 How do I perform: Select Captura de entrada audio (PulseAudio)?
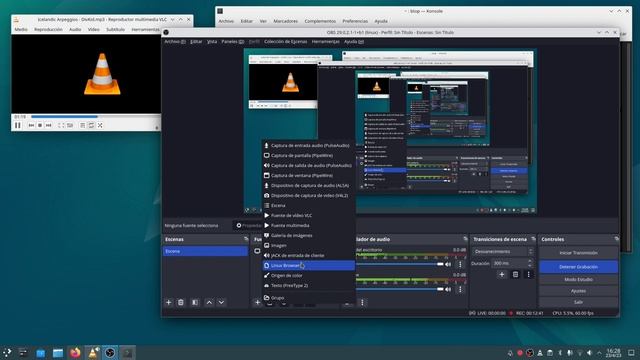point(309,145)
